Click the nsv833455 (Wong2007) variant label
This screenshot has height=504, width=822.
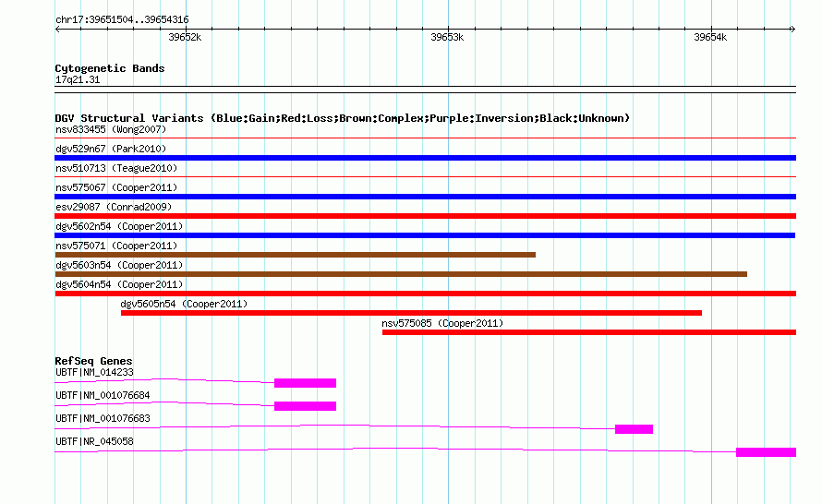(x=111, y=129)
